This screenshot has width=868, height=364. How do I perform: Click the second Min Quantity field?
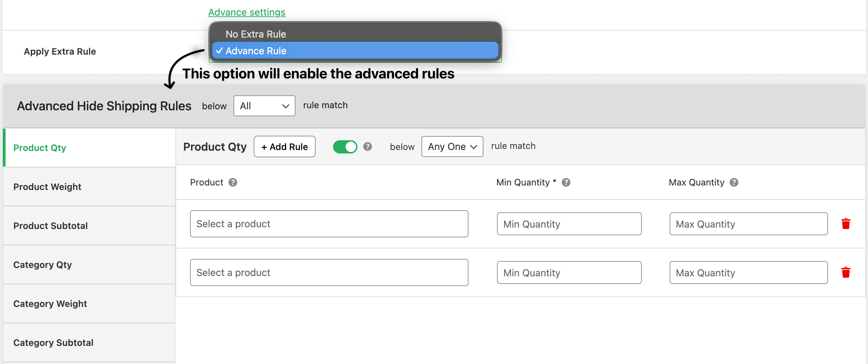569,272
